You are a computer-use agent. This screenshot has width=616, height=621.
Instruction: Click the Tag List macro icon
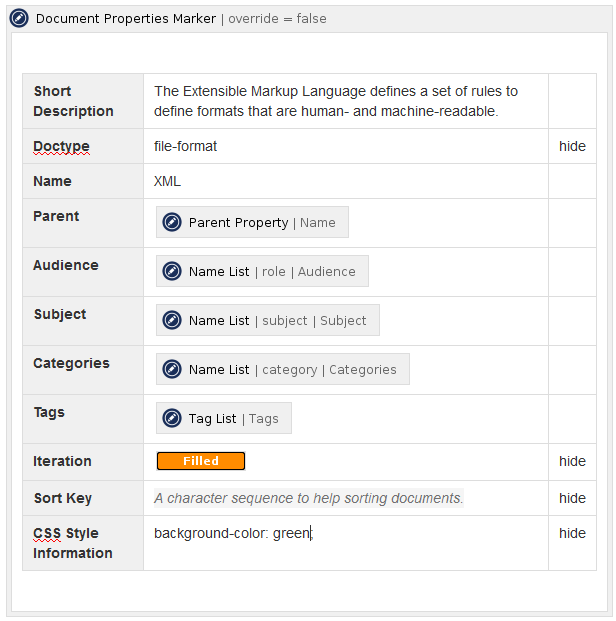tap(172, 418)
